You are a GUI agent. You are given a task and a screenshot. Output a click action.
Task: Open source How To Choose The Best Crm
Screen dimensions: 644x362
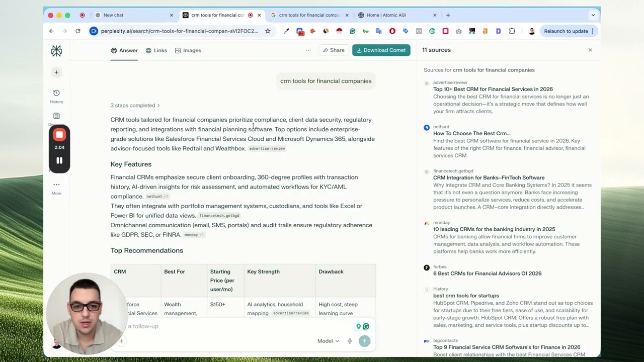pos(471,133)
